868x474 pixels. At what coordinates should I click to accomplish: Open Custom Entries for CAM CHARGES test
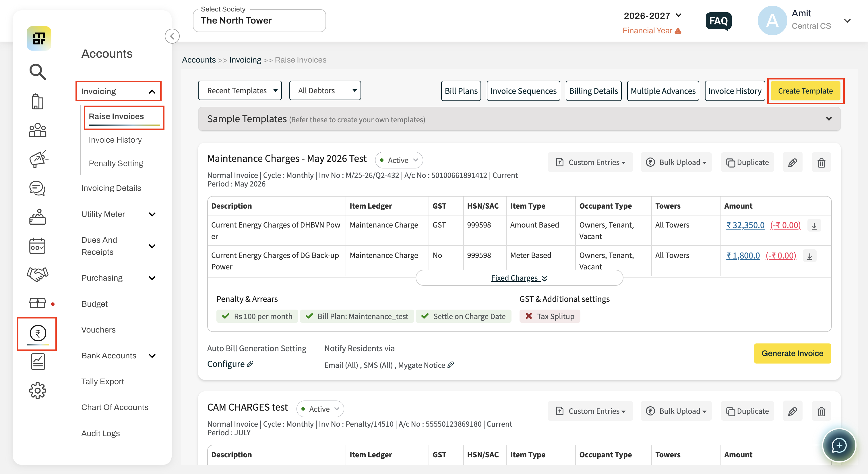590,411
